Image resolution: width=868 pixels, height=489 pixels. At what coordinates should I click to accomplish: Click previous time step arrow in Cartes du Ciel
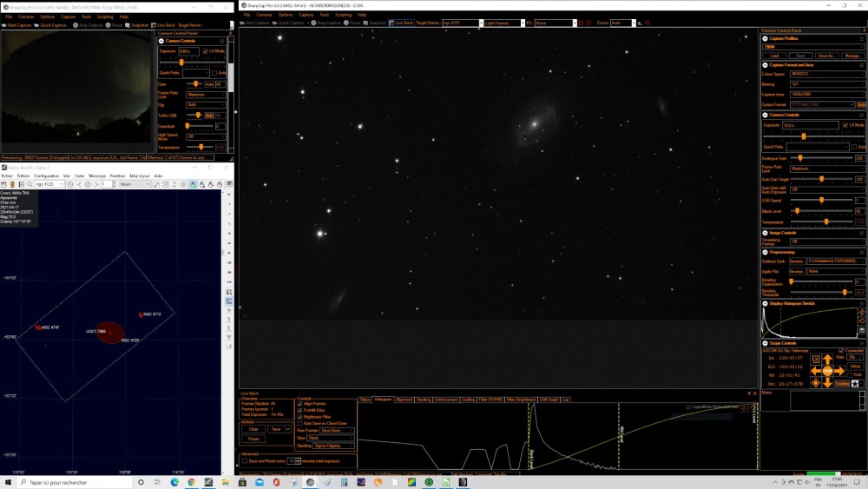(79, 184)
